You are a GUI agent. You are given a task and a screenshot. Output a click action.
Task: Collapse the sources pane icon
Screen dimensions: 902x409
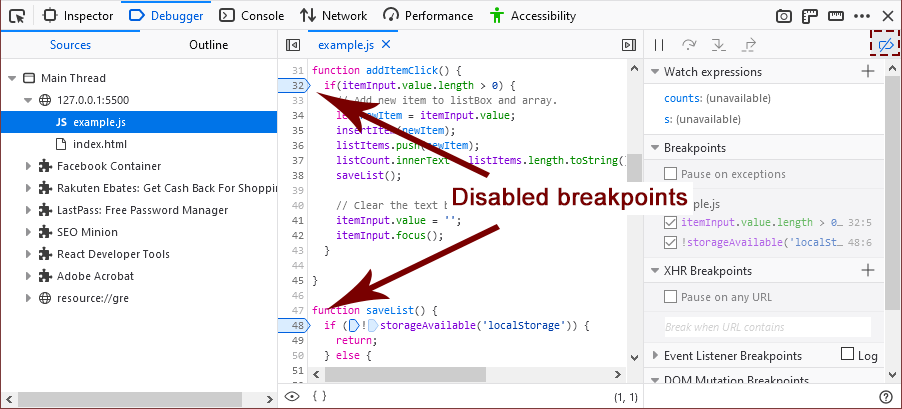click(293, 45)
